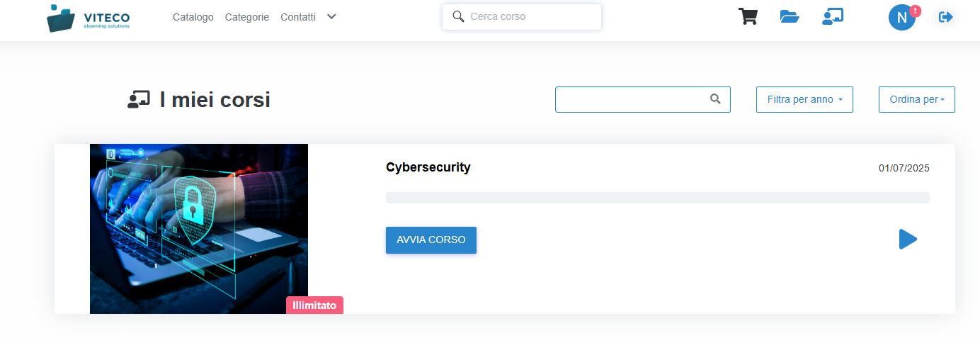Open the Cybersecurity course title
The height and width of the screenshot is (343, 980).
click(428, 167)
